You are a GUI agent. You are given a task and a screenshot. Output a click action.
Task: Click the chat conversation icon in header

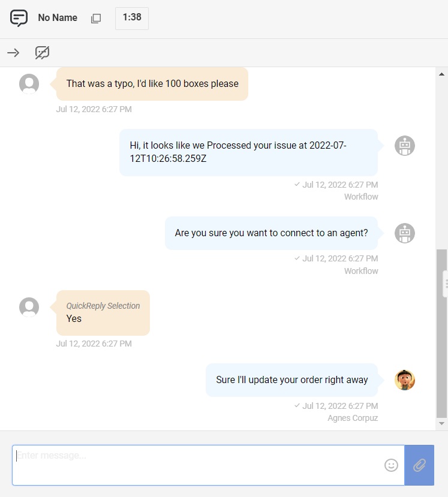click(x=19, y=18)
